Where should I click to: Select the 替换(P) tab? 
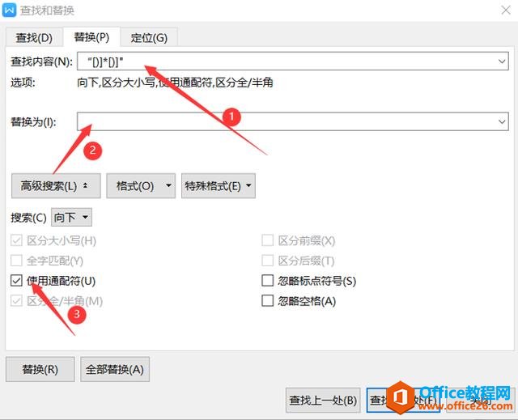[91, 37]
